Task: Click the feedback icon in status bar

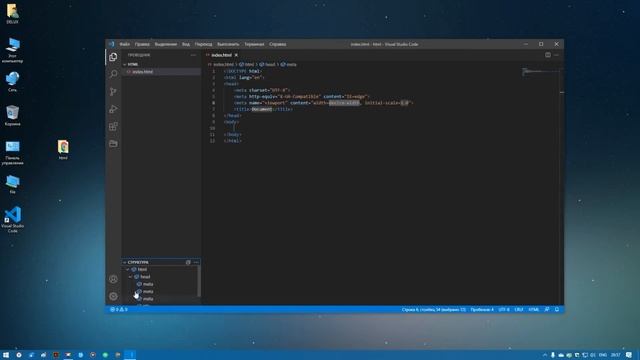Action: [x=547, y=309]
